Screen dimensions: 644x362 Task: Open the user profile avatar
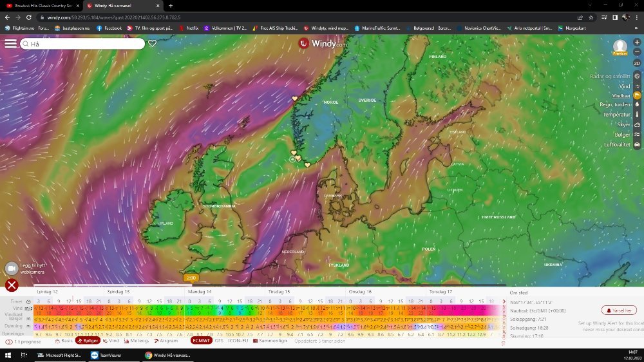tap(620, 47)
